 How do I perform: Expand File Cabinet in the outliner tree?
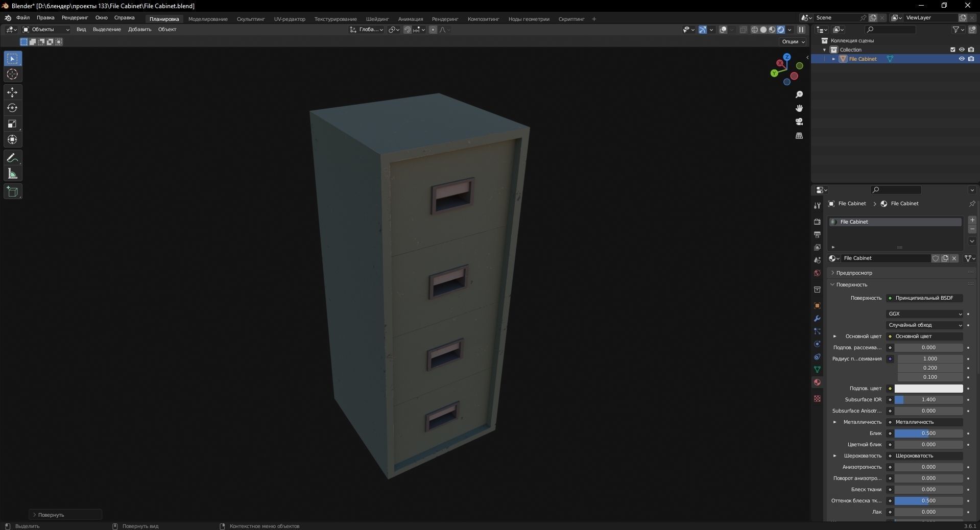[x=834, y=59]
